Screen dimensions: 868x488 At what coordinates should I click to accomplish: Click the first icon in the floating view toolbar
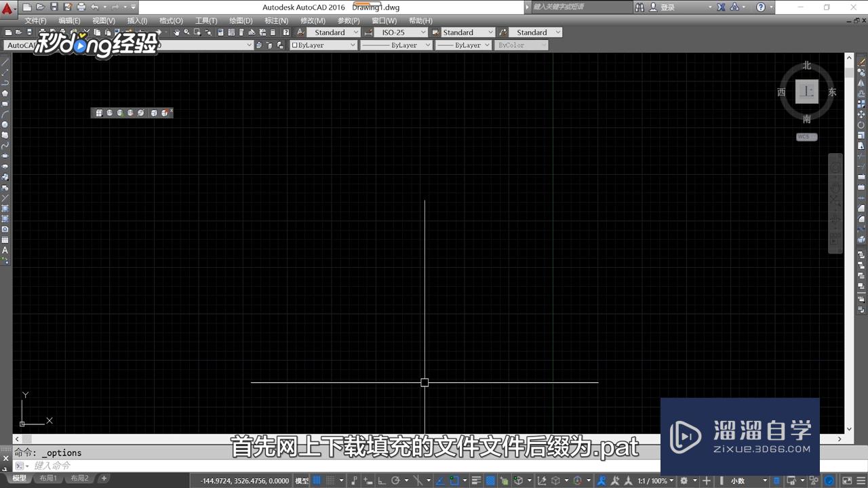coord(99,113)
